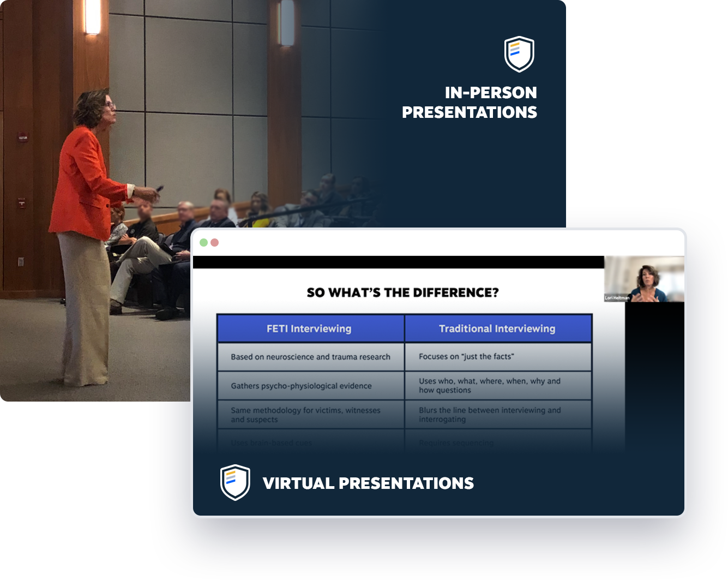
Task: Click the Traditional Interviewing column header
Action: 497,328
